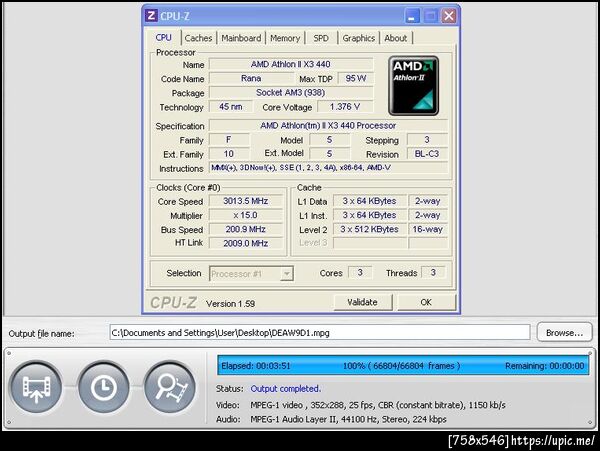Click the Elapsed 00:03:51 time text
Image resolution: width=600 pixels, height=451 pixels.
pyautogui.click(x=256, y=366)
